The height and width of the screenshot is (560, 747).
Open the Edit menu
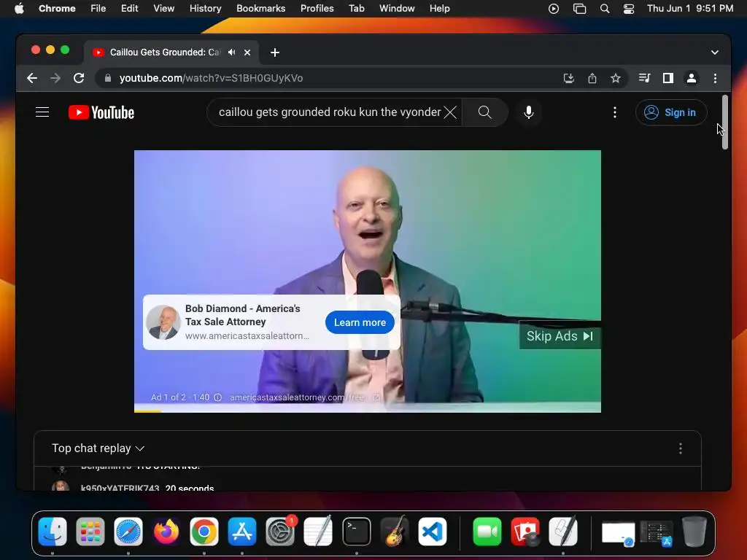pyautogui.click(x=129, y=9)
